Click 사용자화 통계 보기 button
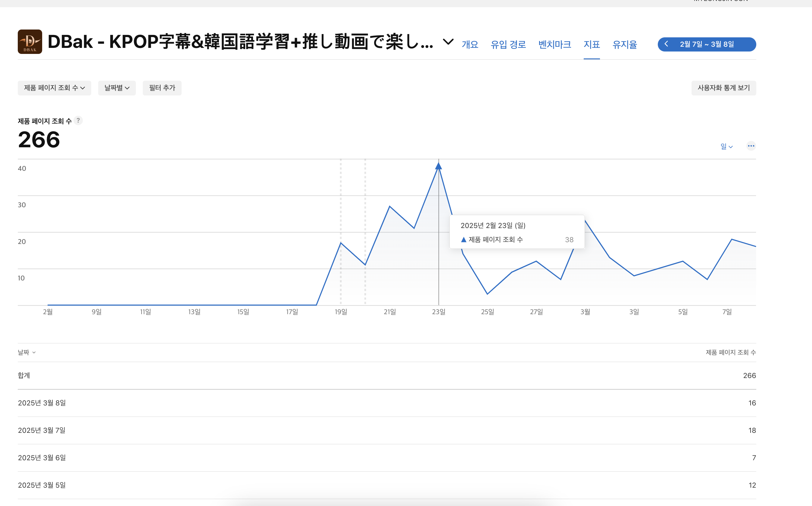812x506 pixels. (x=723, y=88)
